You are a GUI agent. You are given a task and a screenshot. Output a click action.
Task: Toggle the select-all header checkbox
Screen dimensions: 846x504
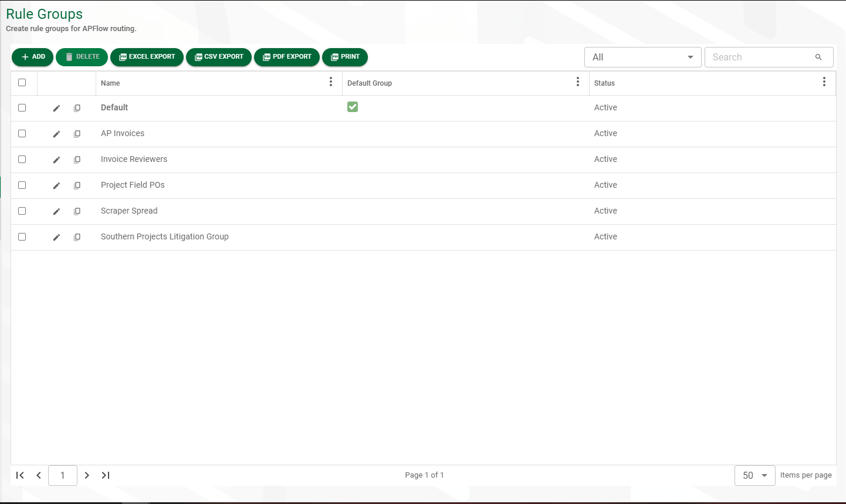tap(22, 82)
